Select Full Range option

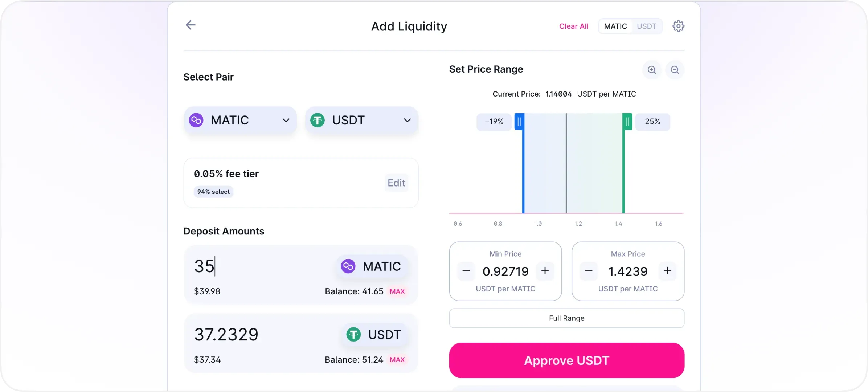[567, 318]
